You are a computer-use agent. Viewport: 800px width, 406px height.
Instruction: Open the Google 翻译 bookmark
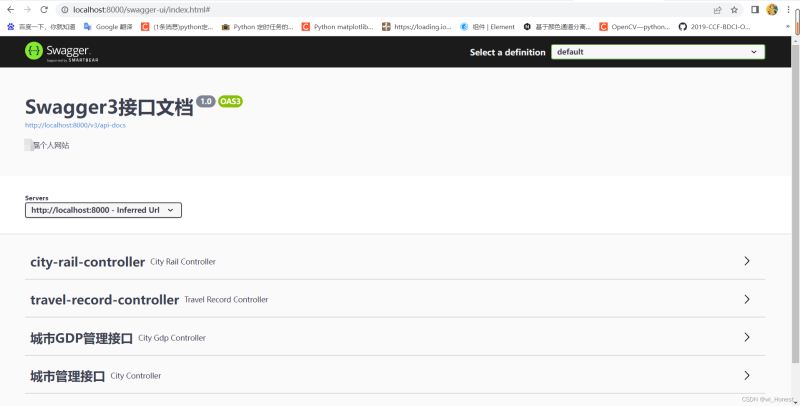point(108,27)
